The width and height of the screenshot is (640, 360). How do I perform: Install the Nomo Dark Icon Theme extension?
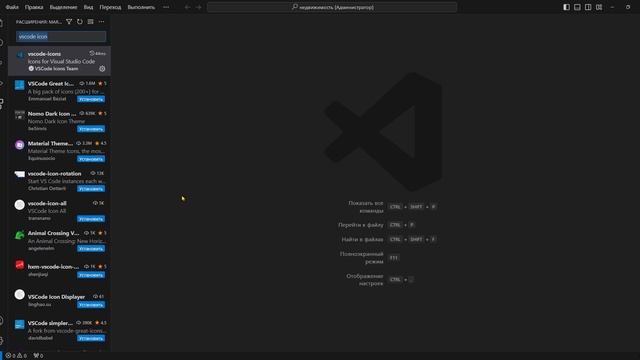[91, 129]
